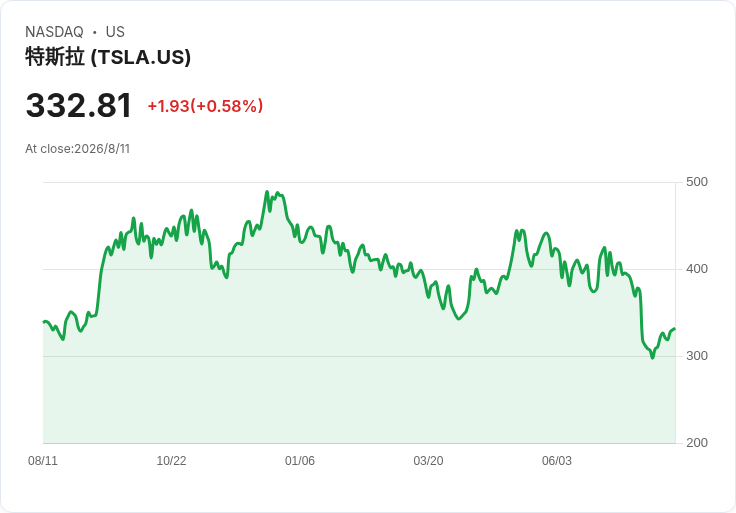
Task: Click the rightmost end of price line
Action: click(675, 329)
